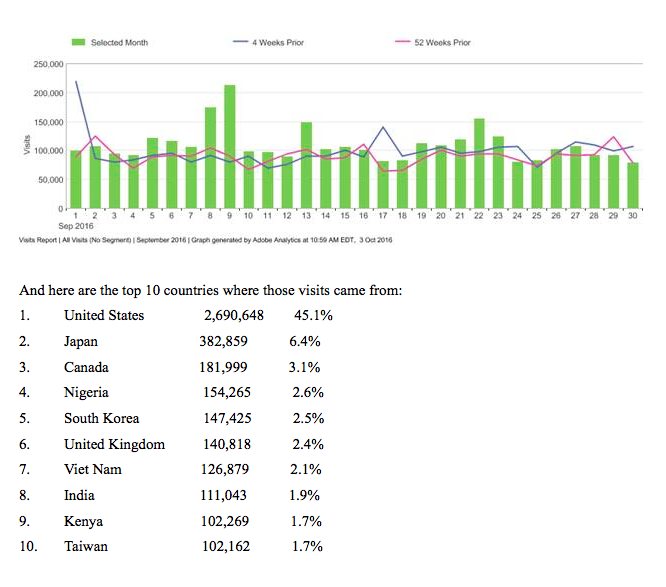Click the percentage 1.9%
666x587 pixels.
[x=305, y=495]
